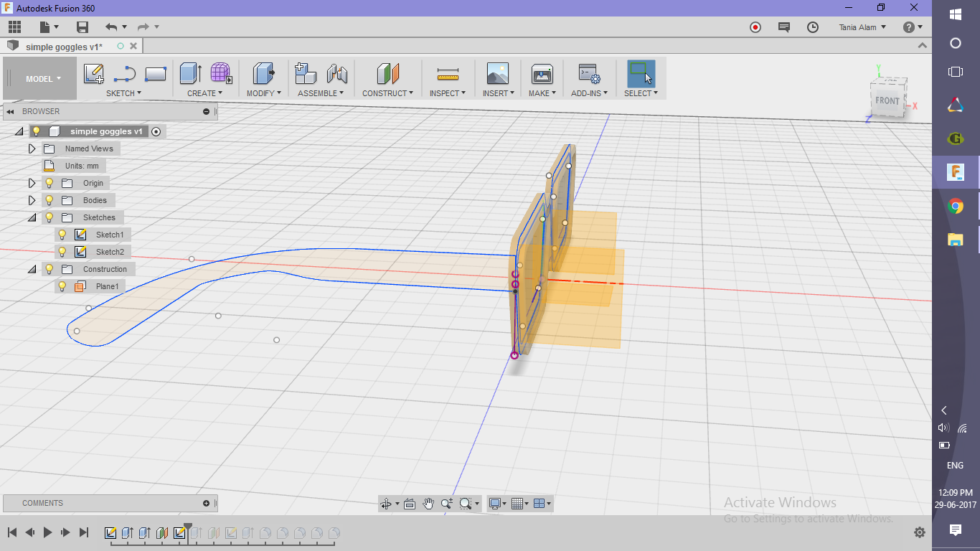
Task: Expand the Bodies folder arrow
Action: pos(32,200)
